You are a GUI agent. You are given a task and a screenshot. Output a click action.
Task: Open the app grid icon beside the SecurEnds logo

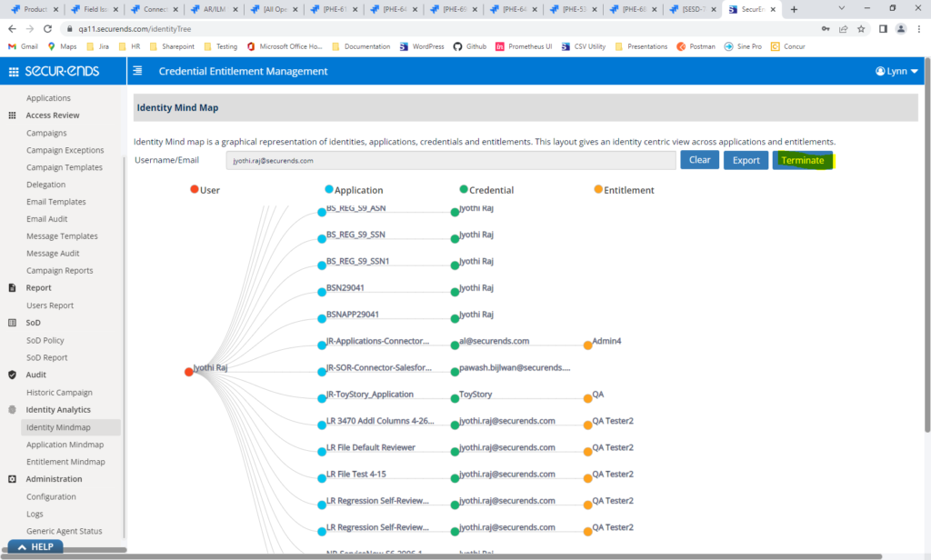tap(13, 72)
